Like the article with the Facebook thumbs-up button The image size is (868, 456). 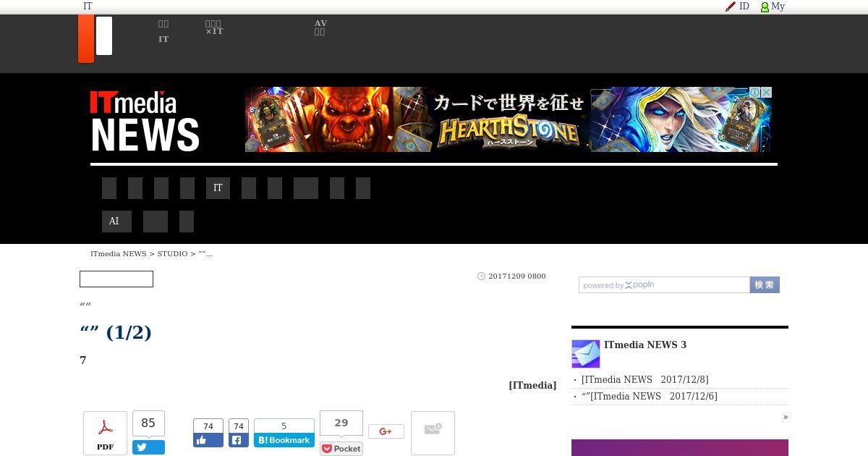[208, 440]
